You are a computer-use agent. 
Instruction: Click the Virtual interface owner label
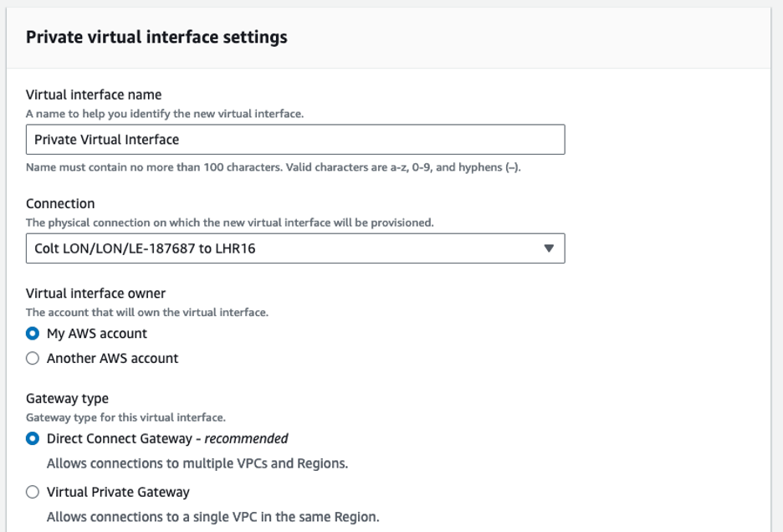(x=96, y=294)
